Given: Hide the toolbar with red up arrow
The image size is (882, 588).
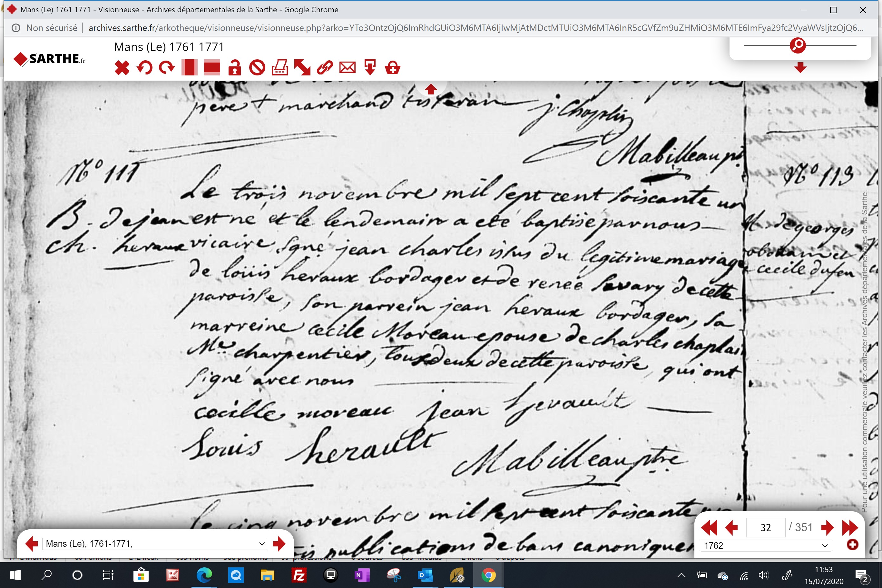Looking at the screenshot, I should pos(431,89).
